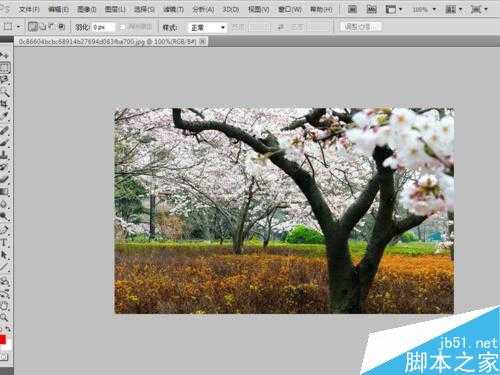Select the Crop tool
The image size is (500, 375).
coord(5,104)
